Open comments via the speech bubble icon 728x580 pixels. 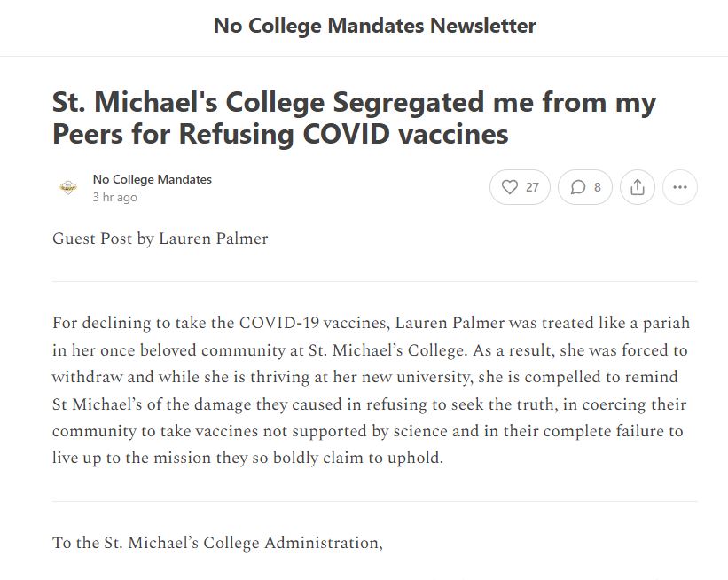click(578, 187)
